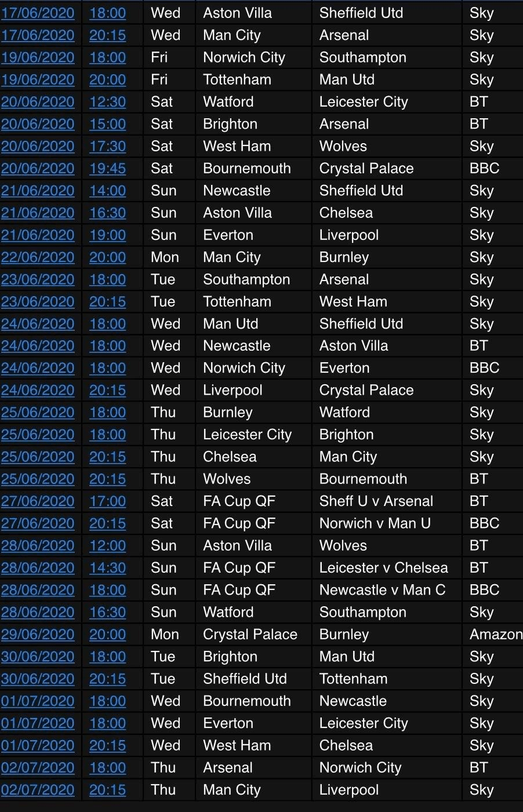Viewport: 523px width, 812px height.
Task: Click the 14:00 time link
Action: 107,191
